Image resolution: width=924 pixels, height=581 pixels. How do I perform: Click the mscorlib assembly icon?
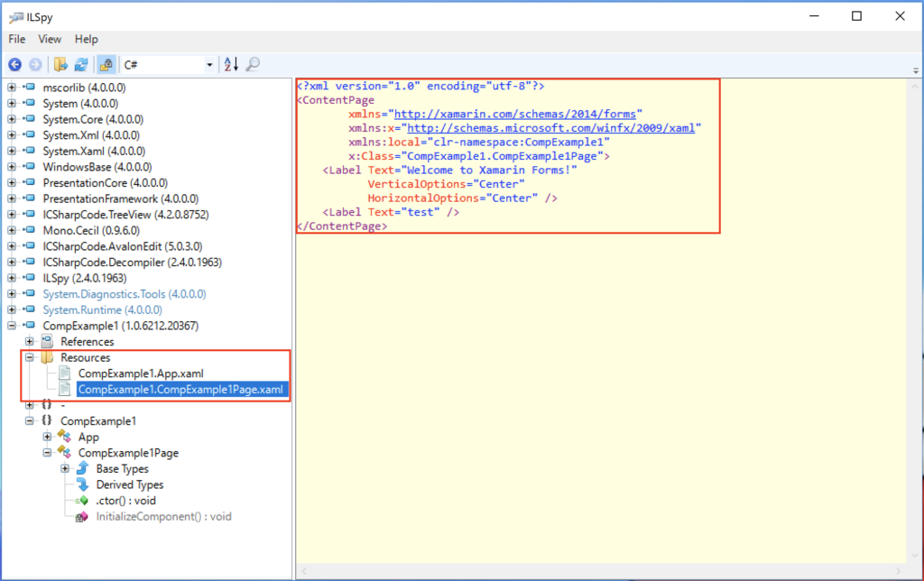pos(29,88)
